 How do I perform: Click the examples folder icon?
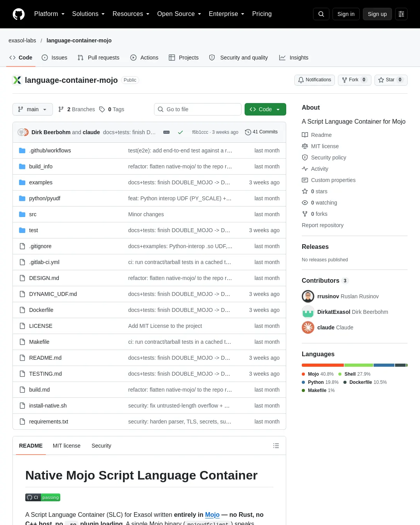pos(22,182)
